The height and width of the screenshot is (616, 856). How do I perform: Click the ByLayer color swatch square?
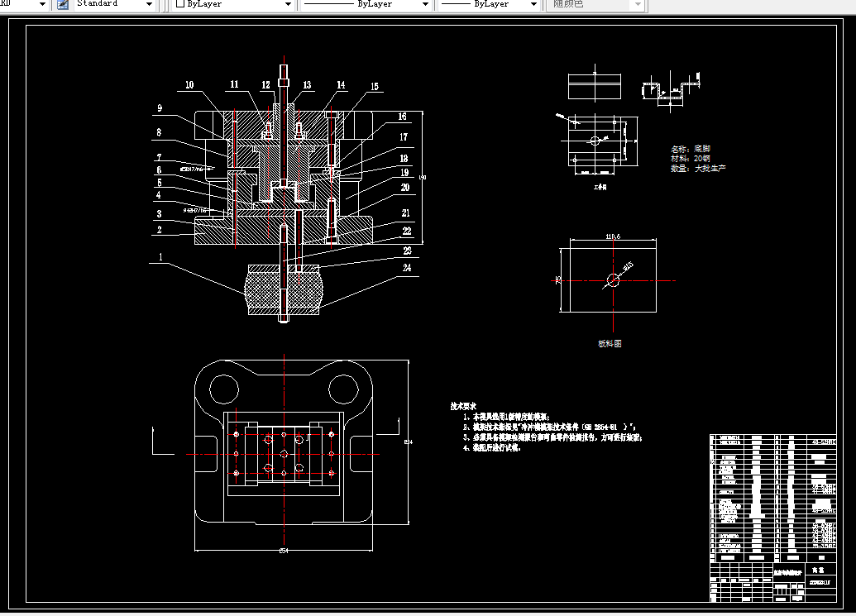pos(179,4)
